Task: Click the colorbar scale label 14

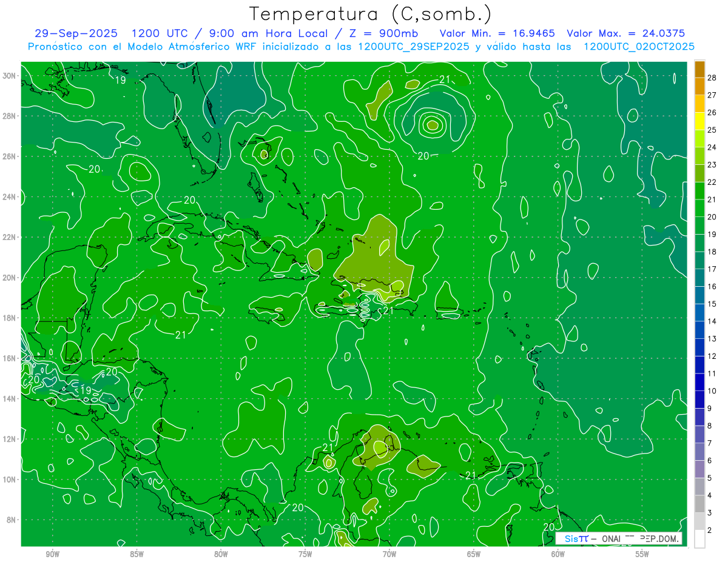Action: coord(712,321)
